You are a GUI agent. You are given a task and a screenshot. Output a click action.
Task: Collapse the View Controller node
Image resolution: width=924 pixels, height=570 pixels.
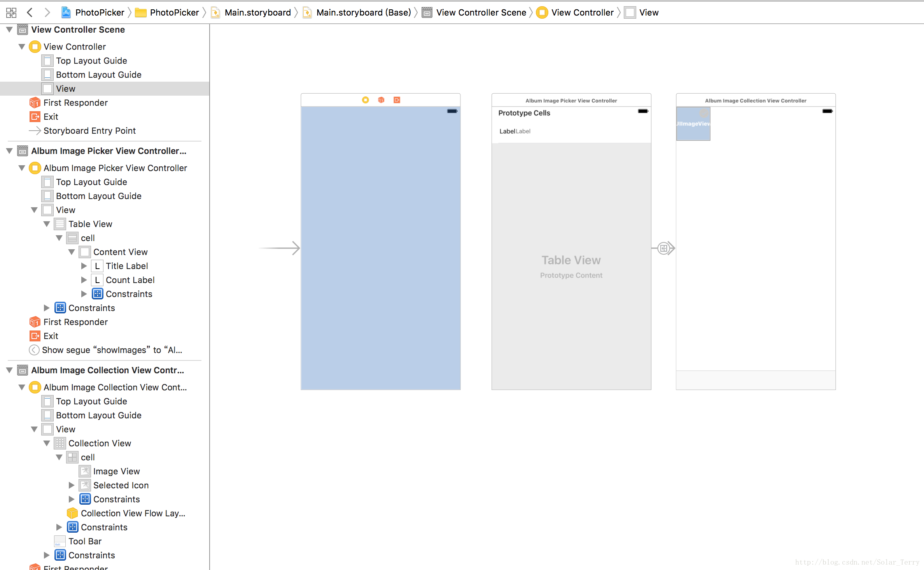tap(22, 47)
